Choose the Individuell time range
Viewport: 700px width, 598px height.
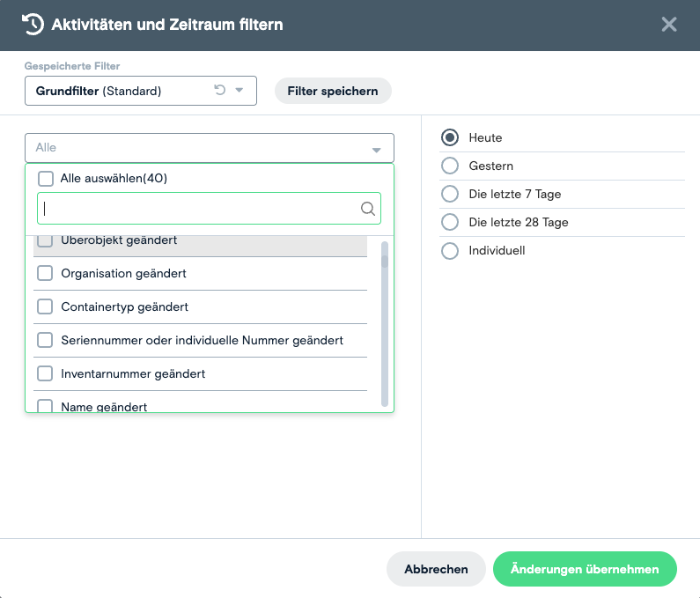click(450, 250)
